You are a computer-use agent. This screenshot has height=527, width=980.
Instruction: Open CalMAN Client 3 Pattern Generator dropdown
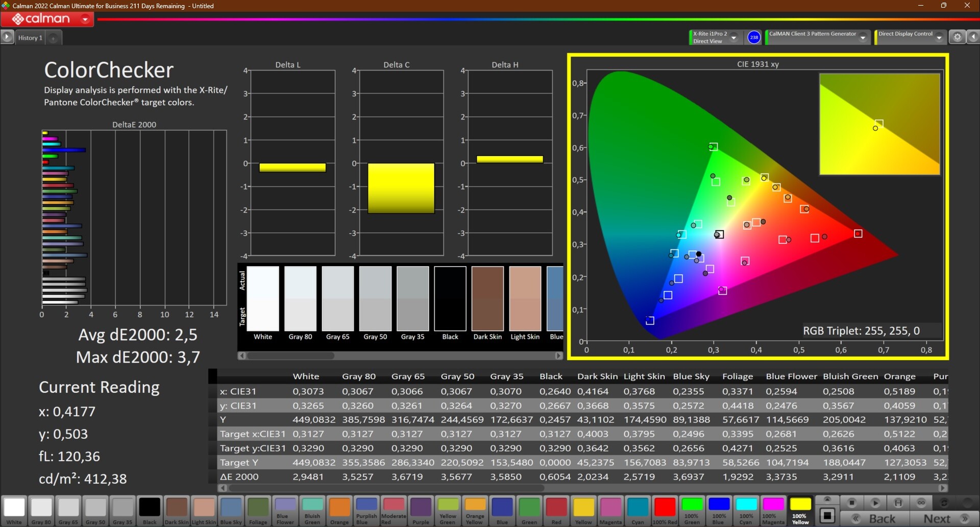point(863,37)
